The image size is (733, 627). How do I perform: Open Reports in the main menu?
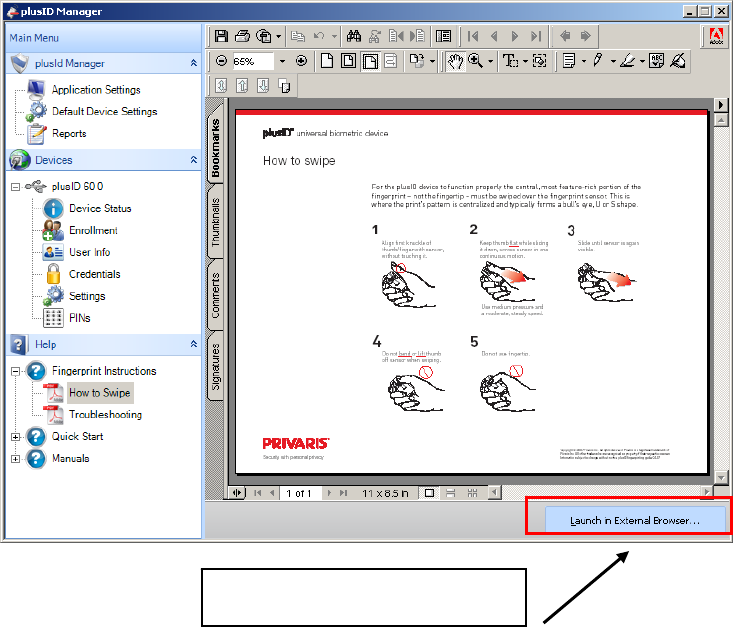click(69, 133)
